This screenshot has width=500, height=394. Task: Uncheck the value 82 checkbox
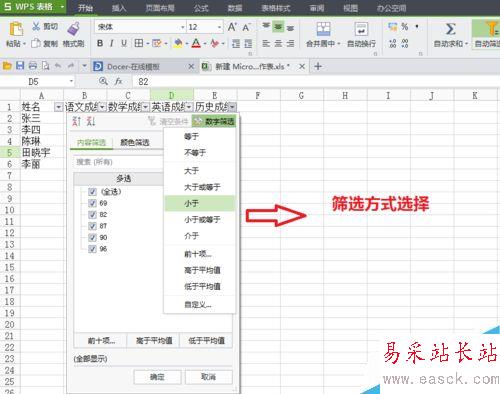point(92,215)
